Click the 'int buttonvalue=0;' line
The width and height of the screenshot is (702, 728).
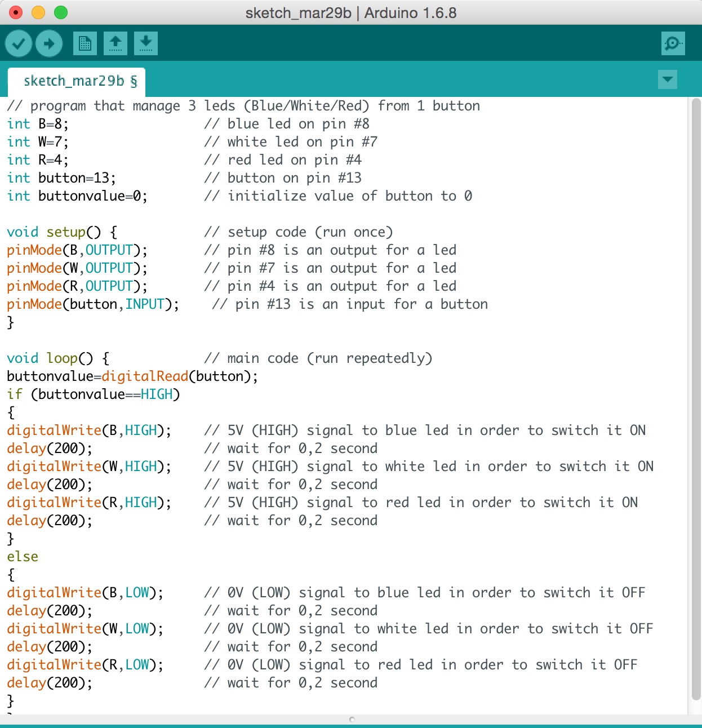(77, 196)
